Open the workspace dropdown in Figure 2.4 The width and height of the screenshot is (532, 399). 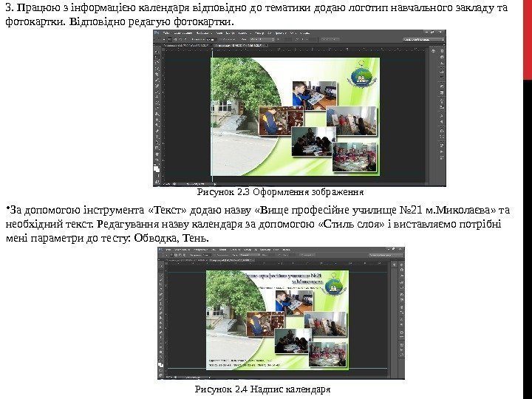pyautogui.click(x=386, y=255)
